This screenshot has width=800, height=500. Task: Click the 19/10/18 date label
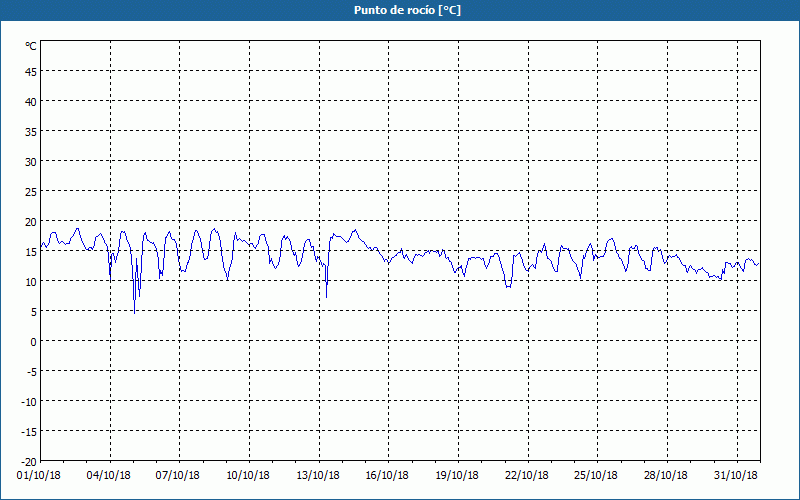(x=457, y=476)
